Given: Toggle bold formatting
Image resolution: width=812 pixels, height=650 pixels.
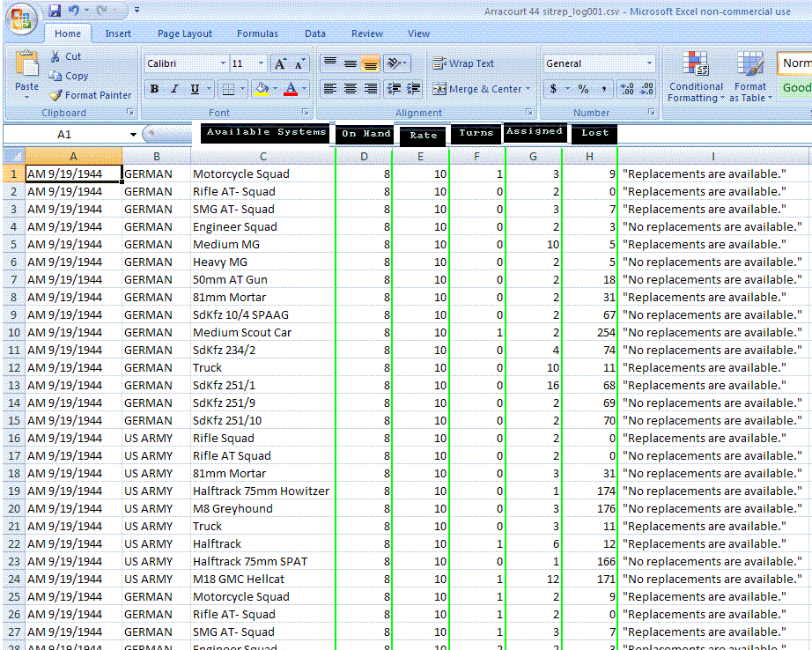Looking at the screenshot, I should point(154,89).
